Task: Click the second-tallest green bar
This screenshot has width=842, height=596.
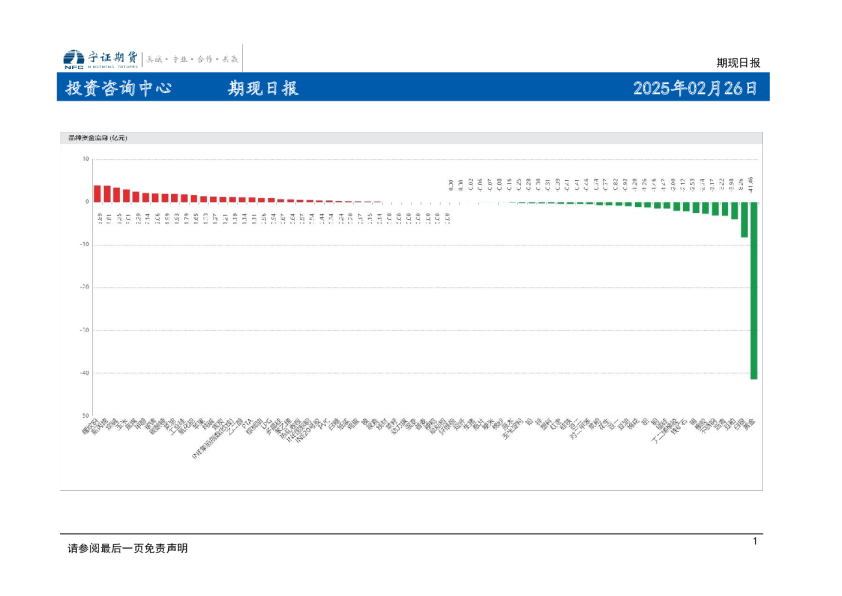Action: pos(744,219)
